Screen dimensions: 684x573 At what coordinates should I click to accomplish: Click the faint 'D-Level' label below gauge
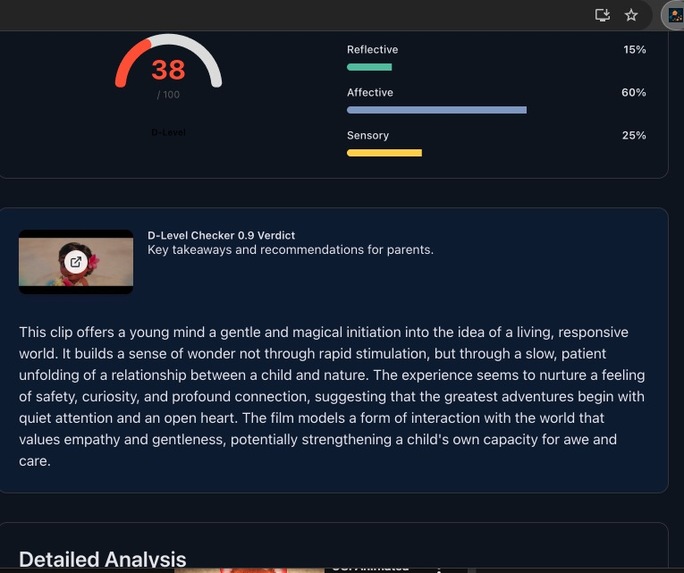coord(168,132)
